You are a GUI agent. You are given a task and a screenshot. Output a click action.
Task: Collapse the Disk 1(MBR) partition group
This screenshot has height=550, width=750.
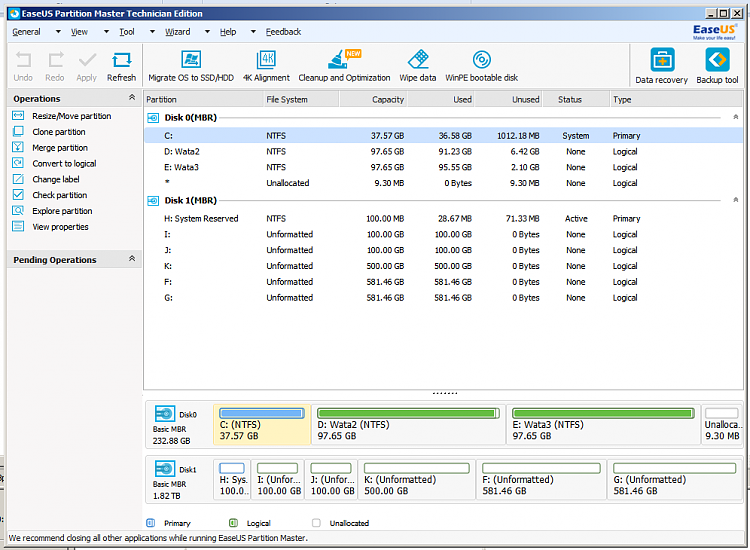click(736, 200)
